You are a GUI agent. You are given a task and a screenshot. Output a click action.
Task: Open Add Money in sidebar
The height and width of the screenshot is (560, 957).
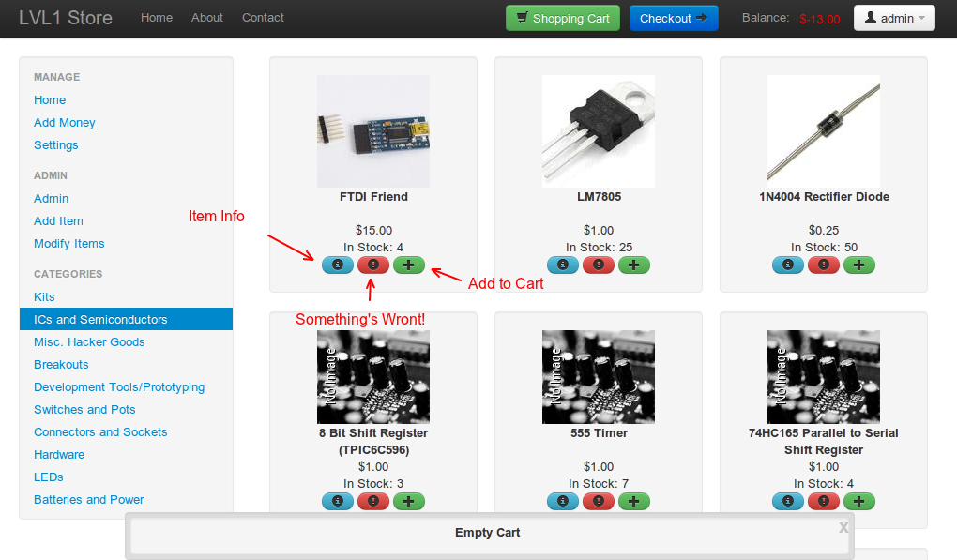64,123
